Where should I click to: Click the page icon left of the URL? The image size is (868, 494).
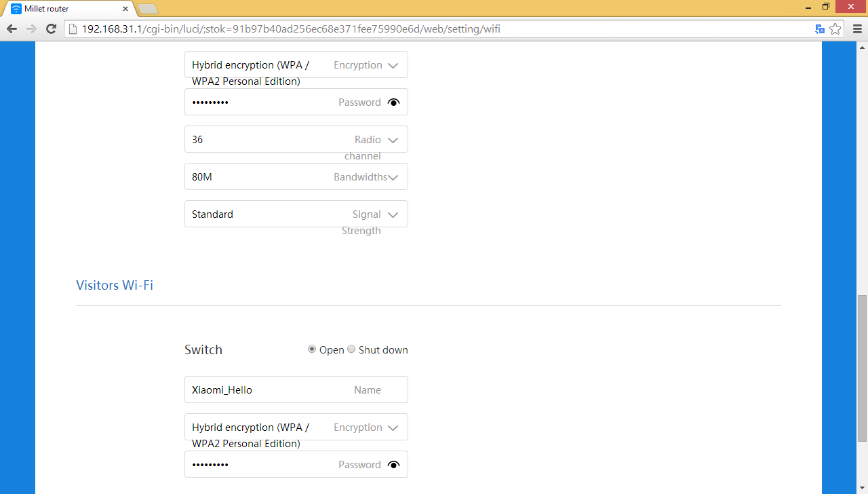pos(73,29)
